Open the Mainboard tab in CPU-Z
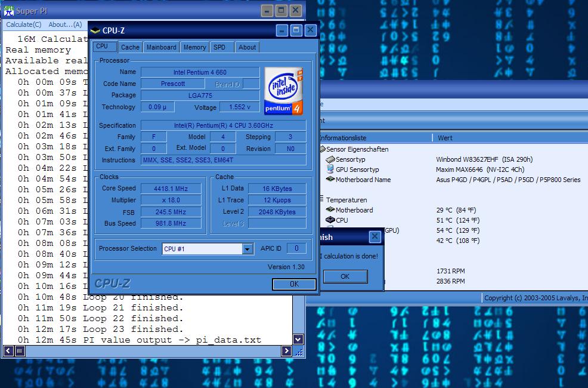Image resolution: width=588 pixels, height=388 pixels. coord(161,47)
